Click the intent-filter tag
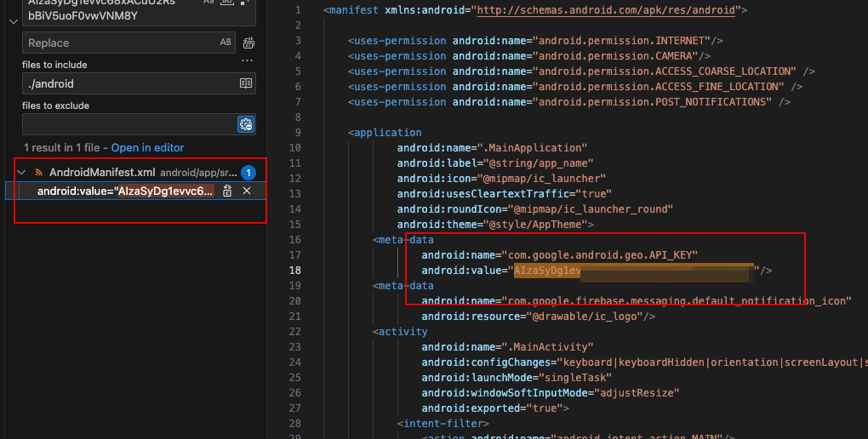The image size is (868, 439). tap(443, 424)
